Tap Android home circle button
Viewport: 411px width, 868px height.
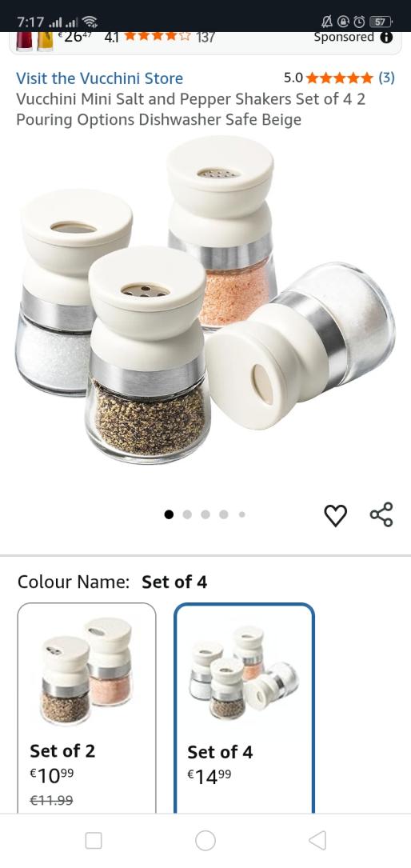pyautogui.click(x=205, y=840)
